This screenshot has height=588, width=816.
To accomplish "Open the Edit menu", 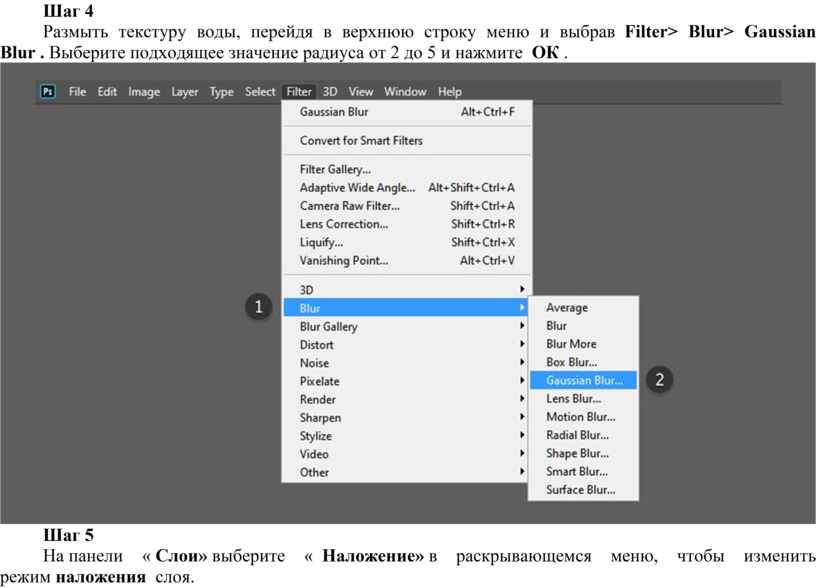I will [107, 92].
